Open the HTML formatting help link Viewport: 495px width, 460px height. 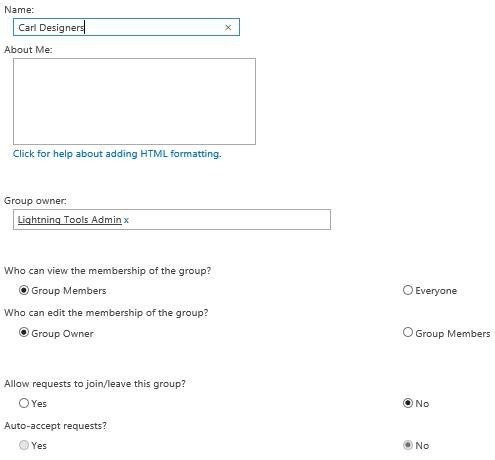[117, 154]
